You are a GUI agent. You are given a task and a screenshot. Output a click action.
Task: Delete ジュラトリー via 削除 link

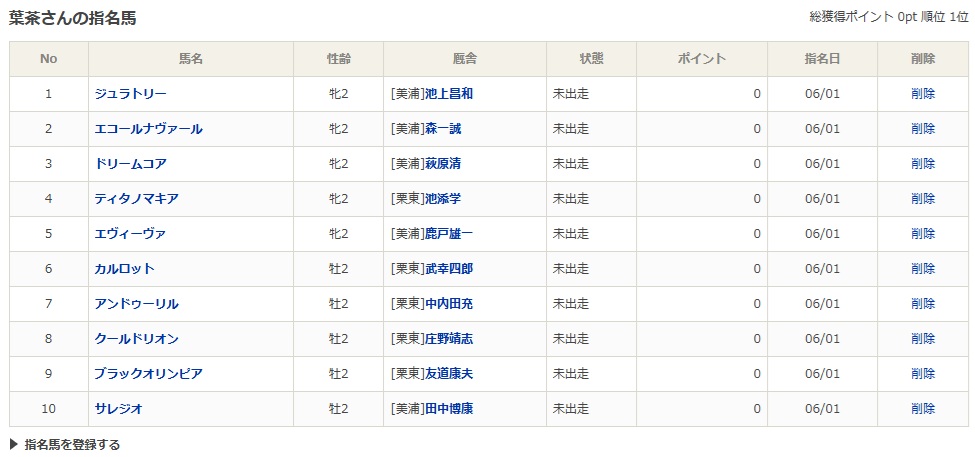[923, 94]
